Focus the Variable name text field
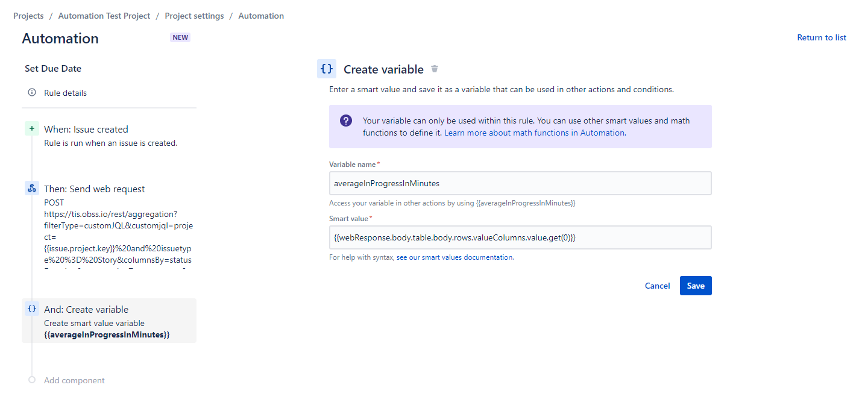Image resolution: width=868 pixels, height=414 pixels. 520,183
